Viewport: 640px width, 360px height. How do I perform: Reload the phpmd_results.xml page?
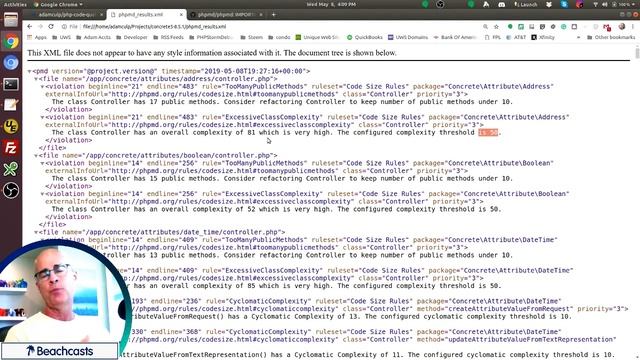(51, 27)
